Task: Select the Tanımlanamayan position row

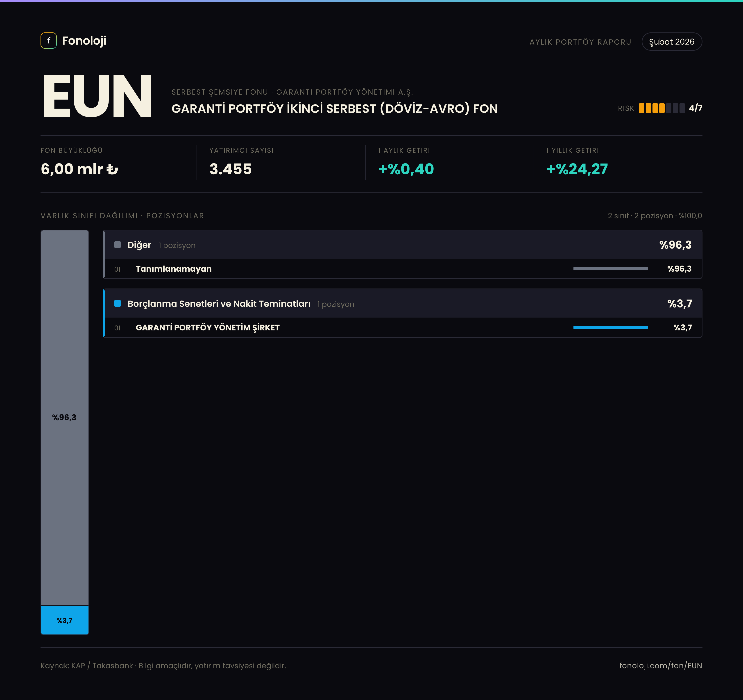Action: click(403, 269)
